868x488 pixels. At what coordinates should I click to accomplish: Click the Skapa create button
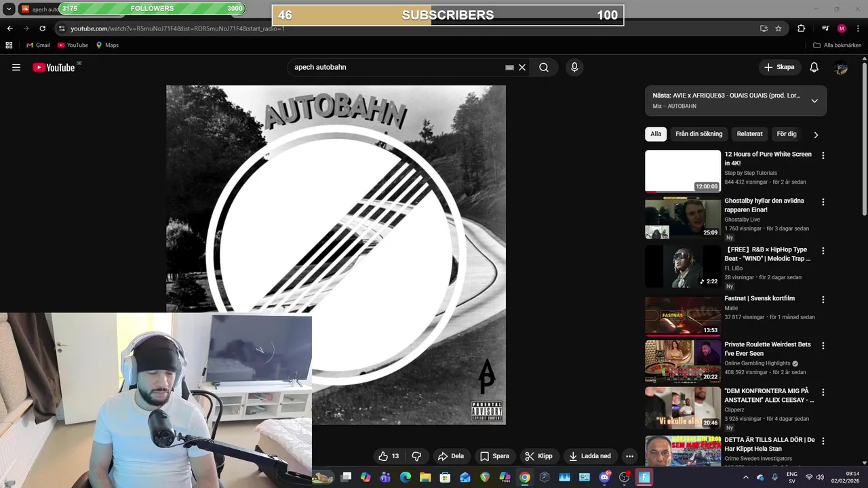[779, 67]
